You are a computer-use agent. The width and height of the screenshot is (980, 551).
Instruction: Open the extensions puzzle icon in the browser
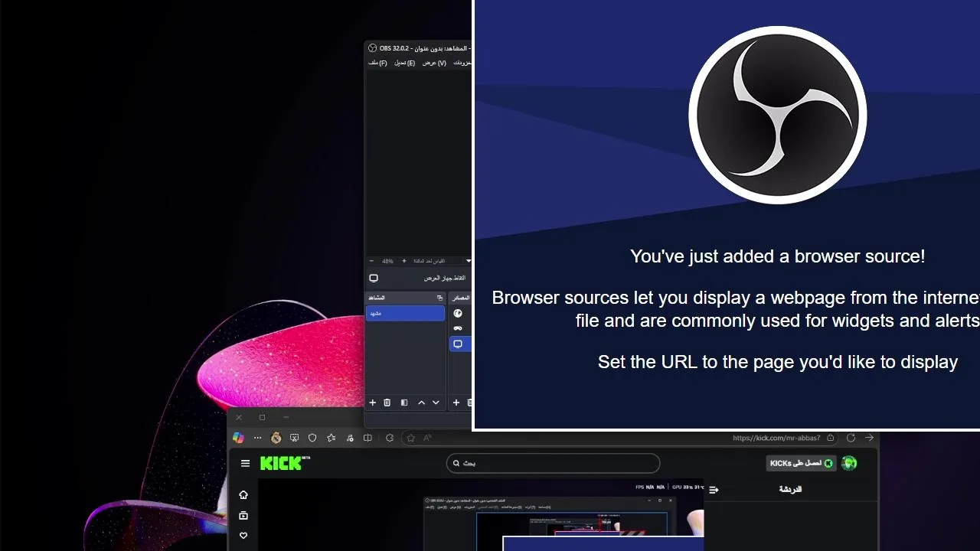tap(390, 438)
